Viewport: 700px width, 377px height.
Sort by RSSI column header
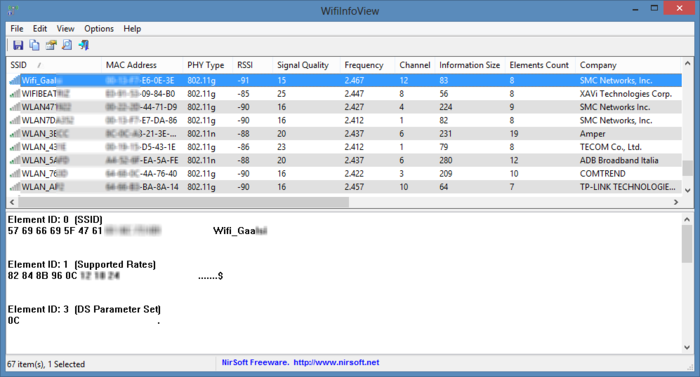pos(253,65)
